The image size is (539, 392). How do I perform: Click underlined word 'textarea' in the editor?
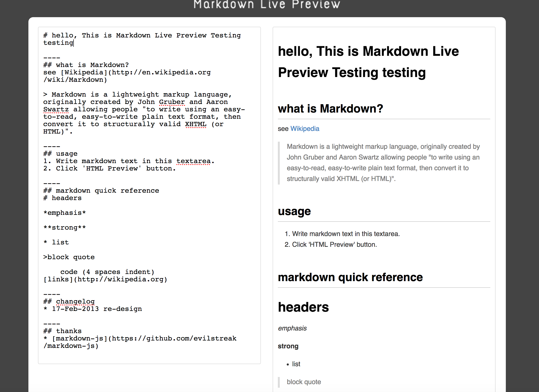tap(193, 161)
